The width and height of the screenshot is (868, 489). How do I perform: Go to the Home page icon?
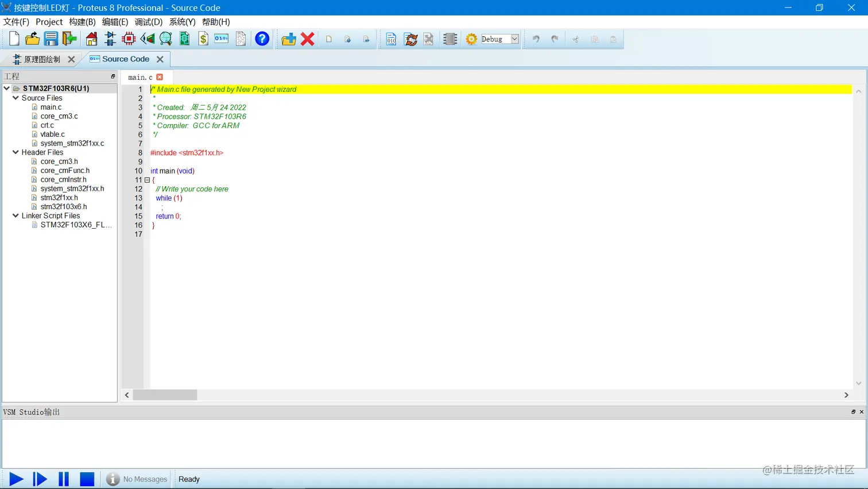[x=92, y=39]
